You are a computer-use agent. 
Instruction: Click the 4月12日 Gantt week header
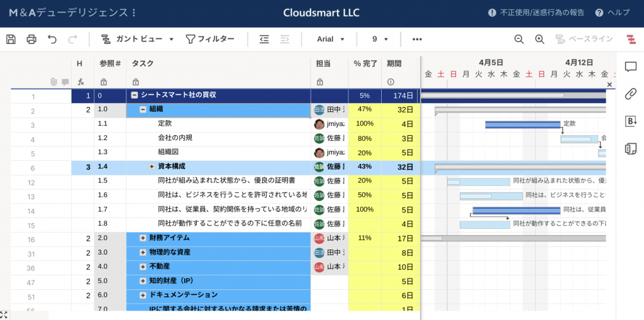579,62
